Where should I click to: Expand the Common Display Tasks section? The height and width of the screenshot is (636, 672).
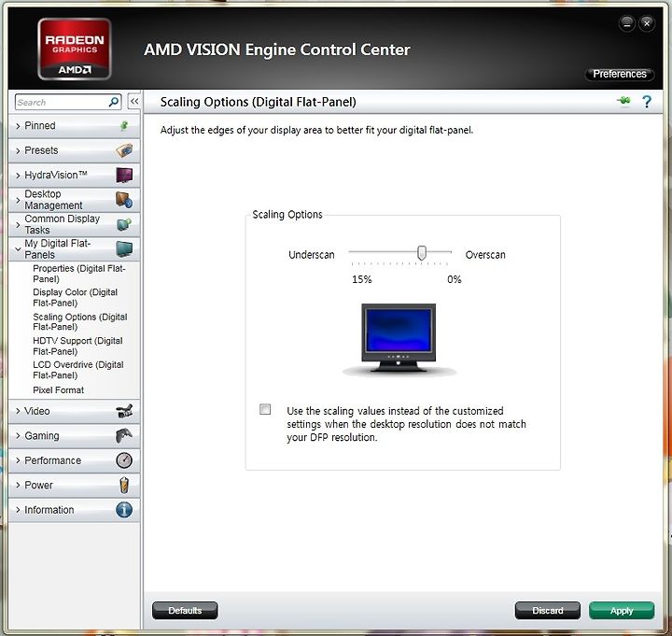74,224
